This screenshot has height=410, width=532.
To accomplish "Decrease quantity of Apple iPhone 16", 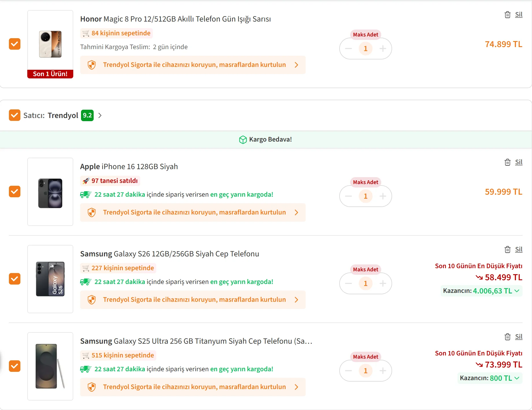I will pos(348,196).
